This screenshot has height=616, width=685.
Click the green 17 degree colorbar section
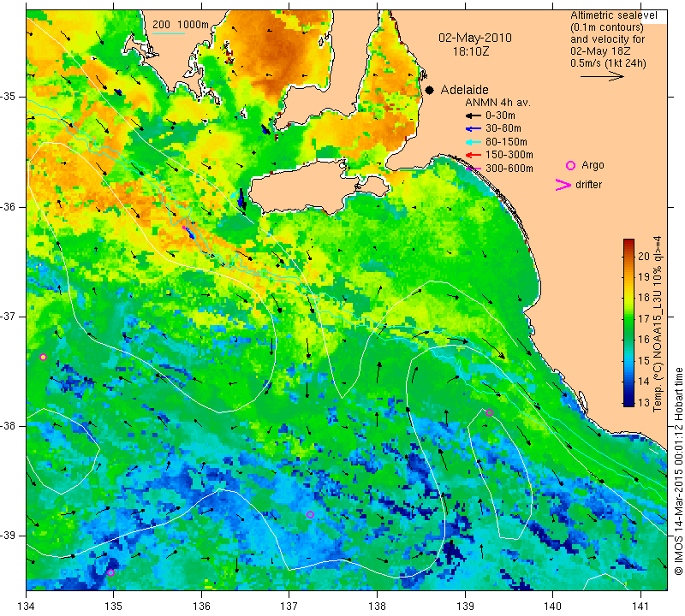628,319
